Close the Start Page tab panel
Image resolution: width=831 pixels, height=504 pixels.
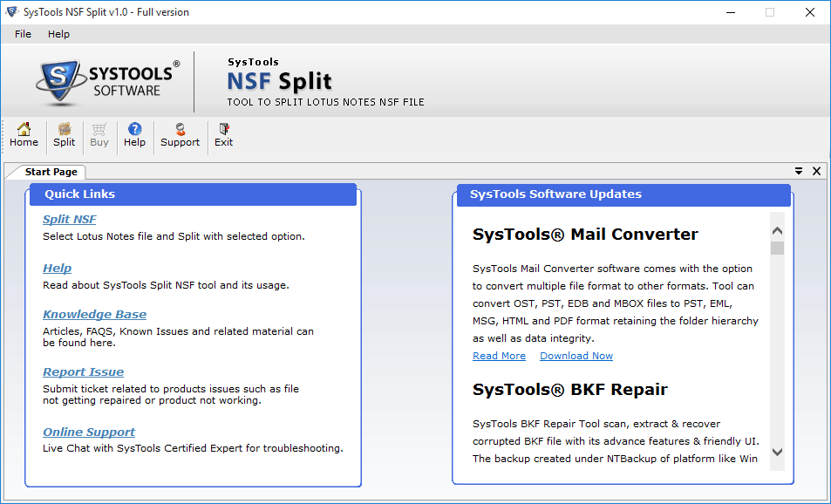(x=817, y=171)
